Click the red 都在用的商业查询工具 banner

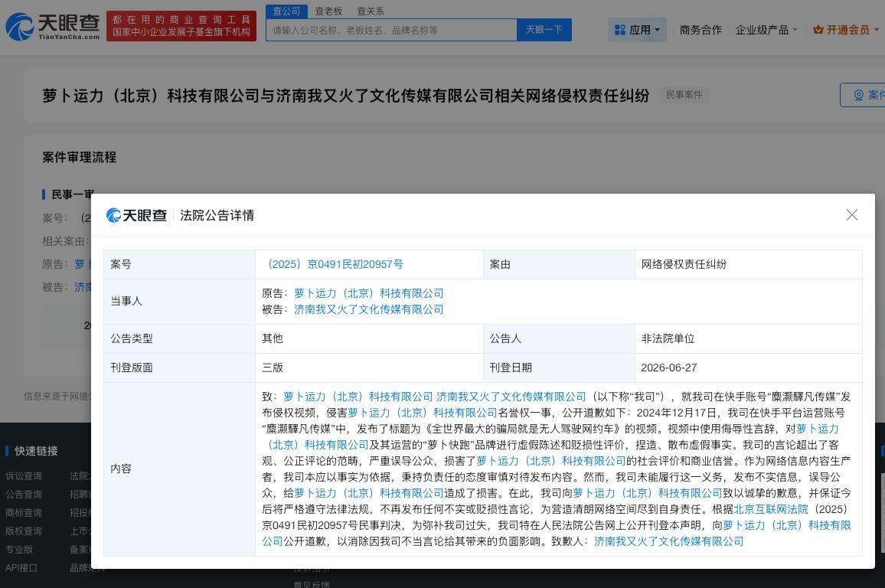point(181,26)
